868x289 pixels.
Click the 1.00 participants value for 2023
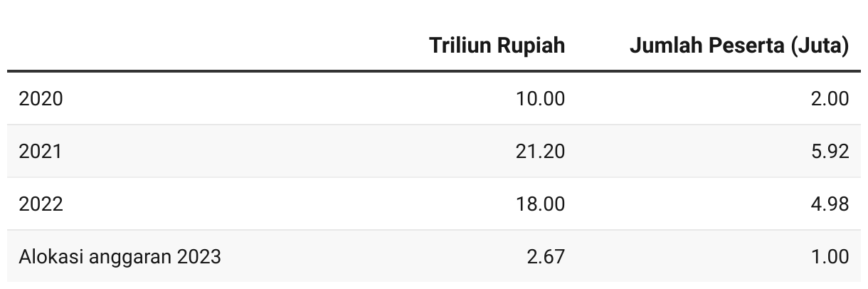click(x=831, y=256)
